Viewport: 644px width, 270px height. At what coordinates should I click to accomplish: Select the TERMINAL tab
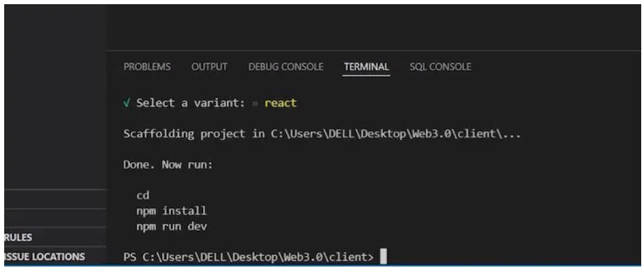[x=366, y=66]
